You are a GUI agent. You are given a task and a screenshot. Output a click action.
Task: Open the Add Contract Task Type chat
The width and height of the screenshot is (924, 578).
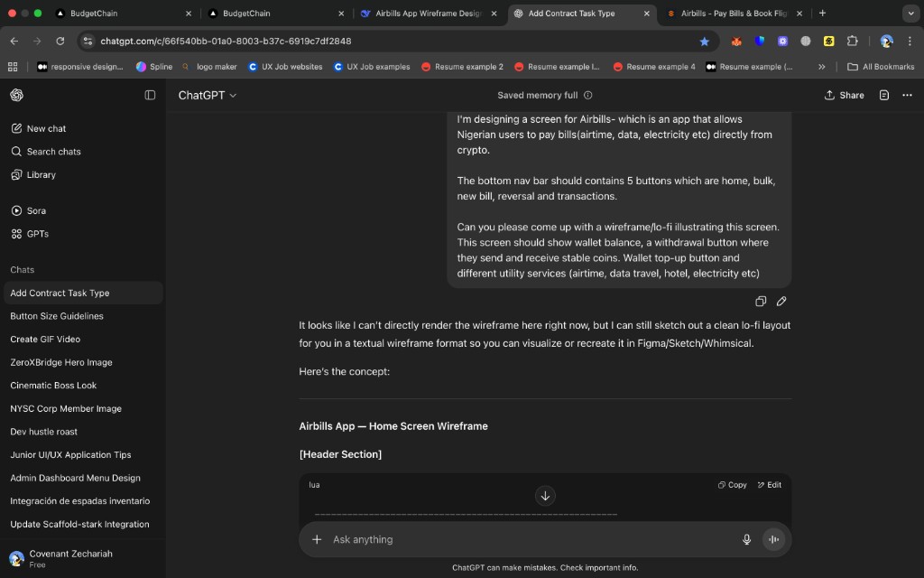(83, 294)
